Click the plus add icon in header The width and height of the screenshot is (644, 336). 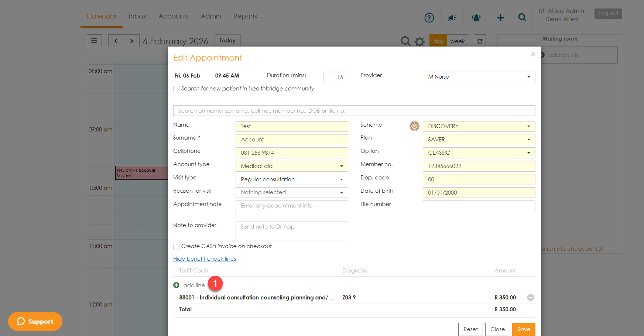pos(500,18)
